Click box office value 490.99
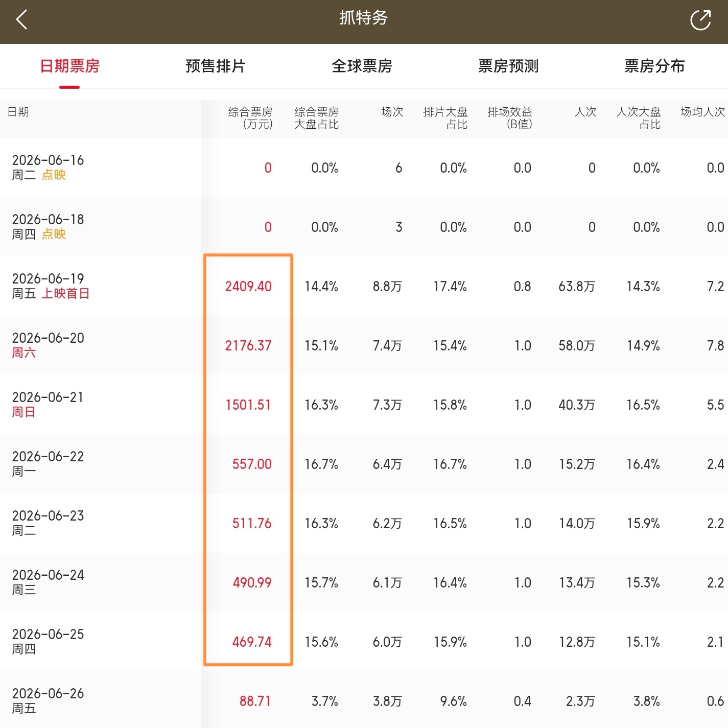 coord(252,582)
